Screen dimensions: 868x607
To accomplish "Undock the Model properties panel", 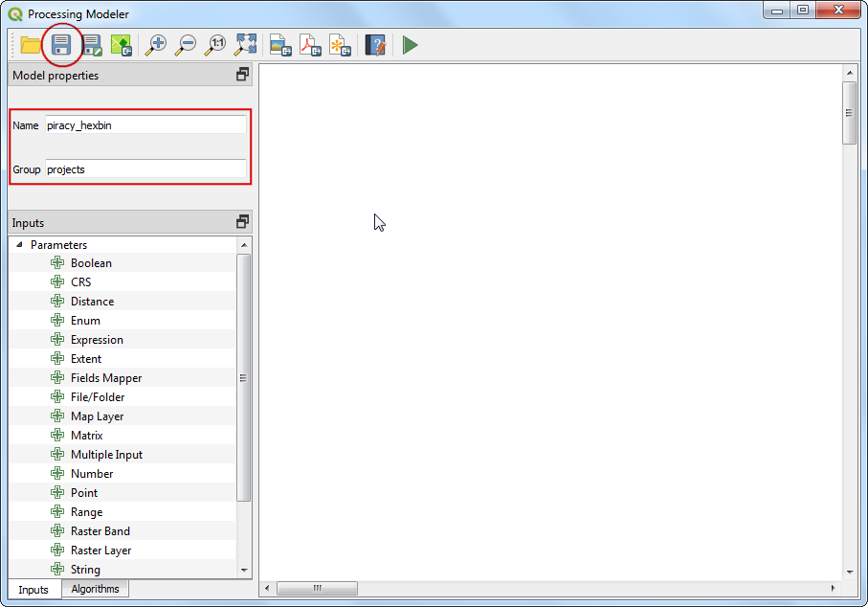I will 242,75.
